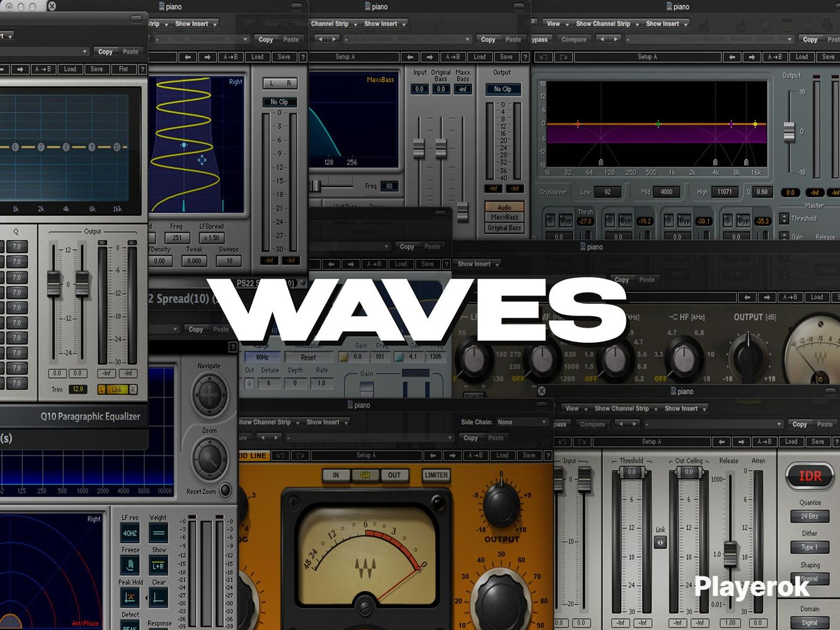Click the Weight icon in the analyzer

(158, 533)
